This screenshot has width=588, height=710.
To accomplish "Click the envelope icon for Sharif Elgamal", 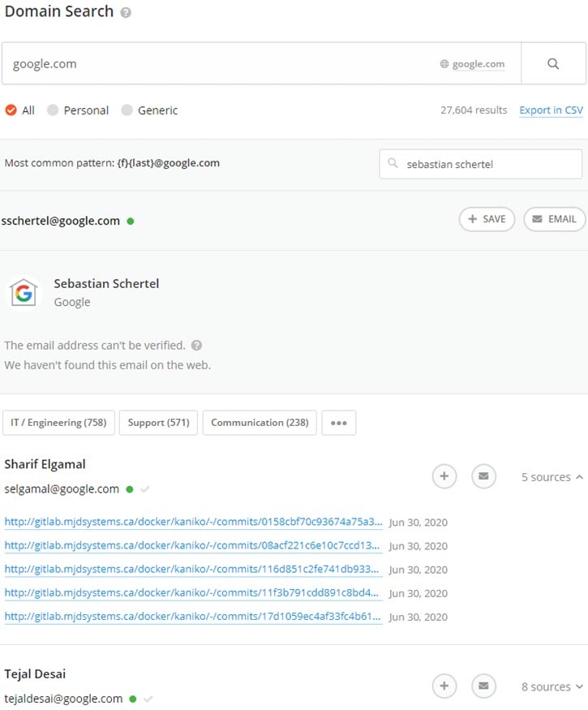I will pyautogui.click(x=483, y=476).
